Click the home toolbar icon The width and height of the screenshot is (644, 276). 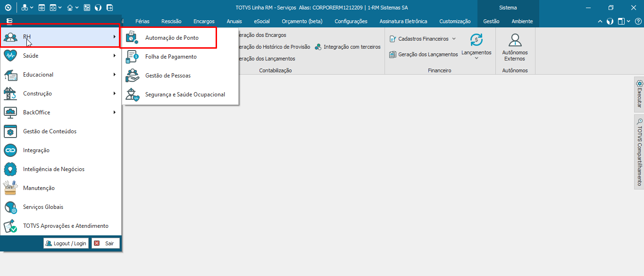70,8
